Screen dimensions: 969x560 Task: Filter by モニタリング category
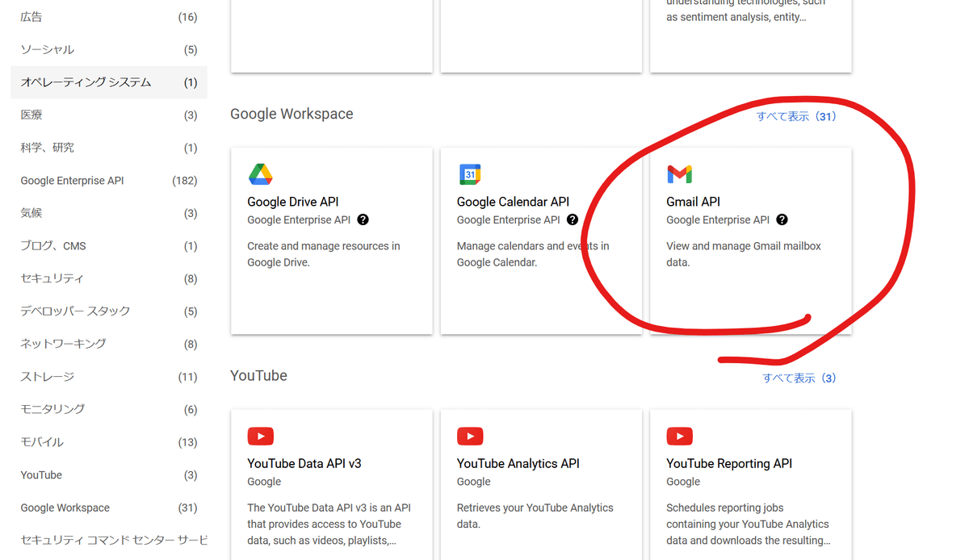(109, 409)
